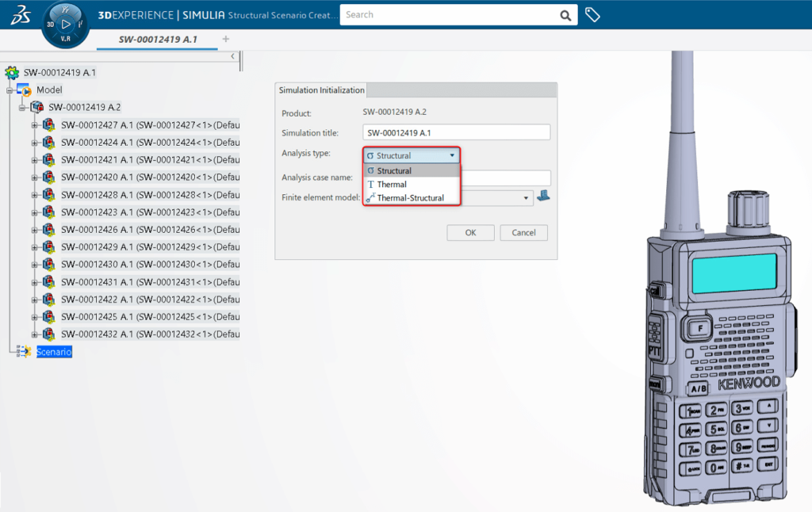812x512 pixels.
Task: Click the part icon of SW-00012420 A.1
Action: pyautogui.click(x=48, y=177)
